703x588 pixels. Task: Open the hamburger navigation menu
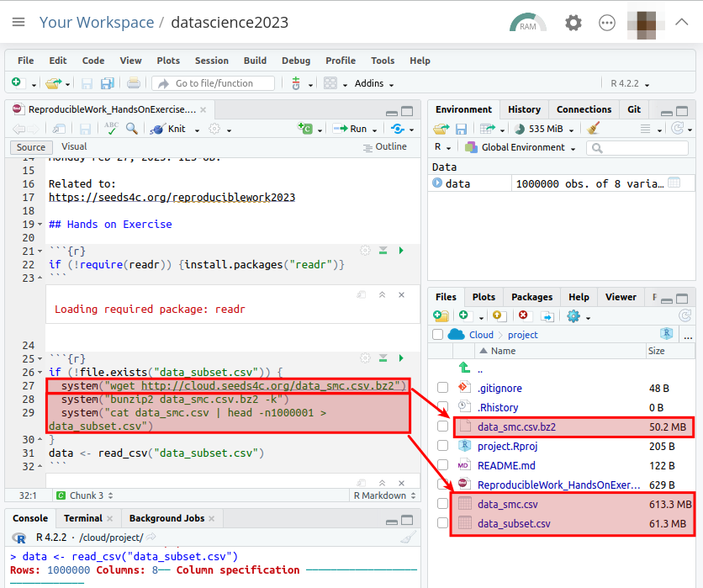(18, 22)
